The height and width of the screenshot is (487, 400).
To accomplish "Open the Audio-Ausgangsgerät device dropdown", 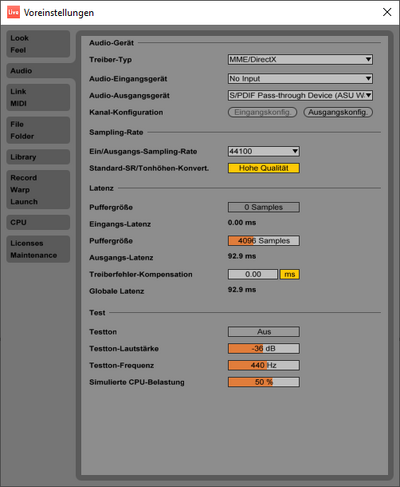I will pyautogui.click(x=300, y=95).
